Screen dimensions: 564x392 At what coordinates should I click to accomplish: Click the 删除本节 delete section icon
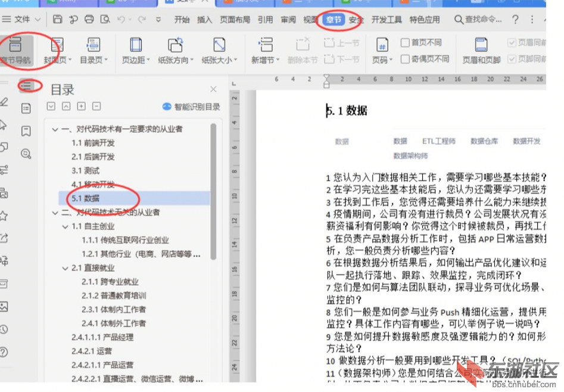[x=303, y=45]
